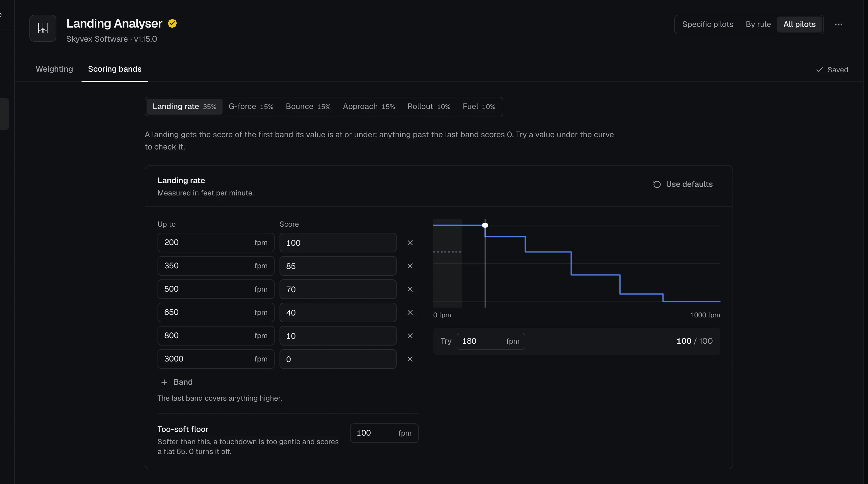Click the white marker dot on the curve
The image size is (868, 484).
click(485, 225)
